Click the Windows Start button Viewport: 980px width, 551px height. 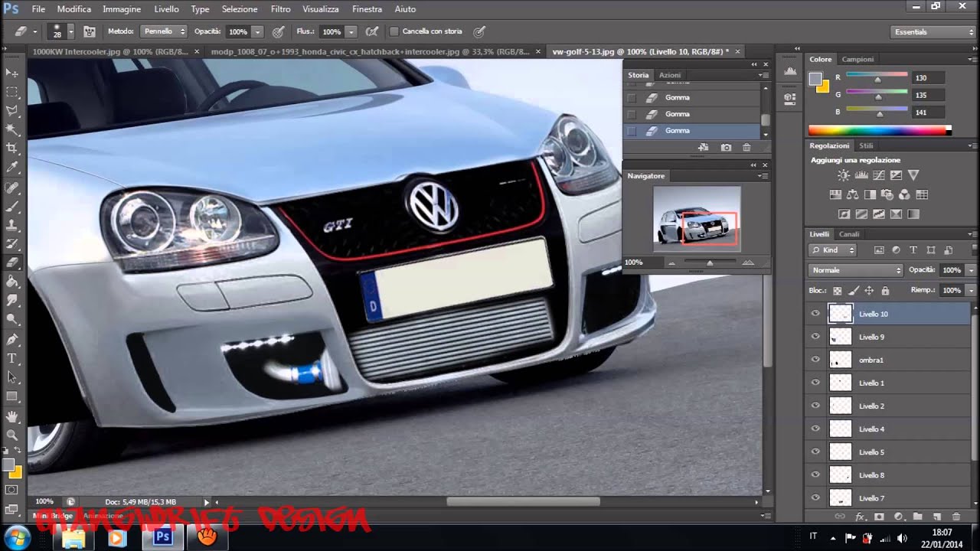click(x=17, y=537)
